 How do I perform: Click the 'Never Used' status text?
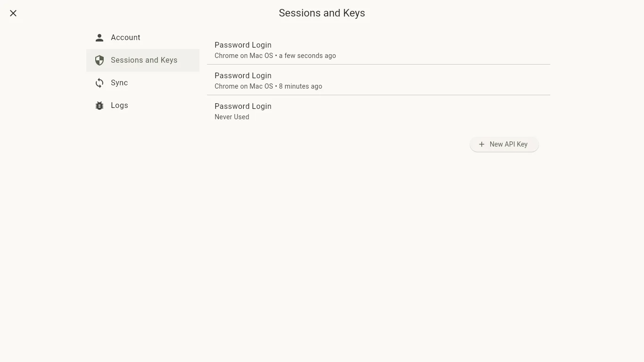[231, 117]
